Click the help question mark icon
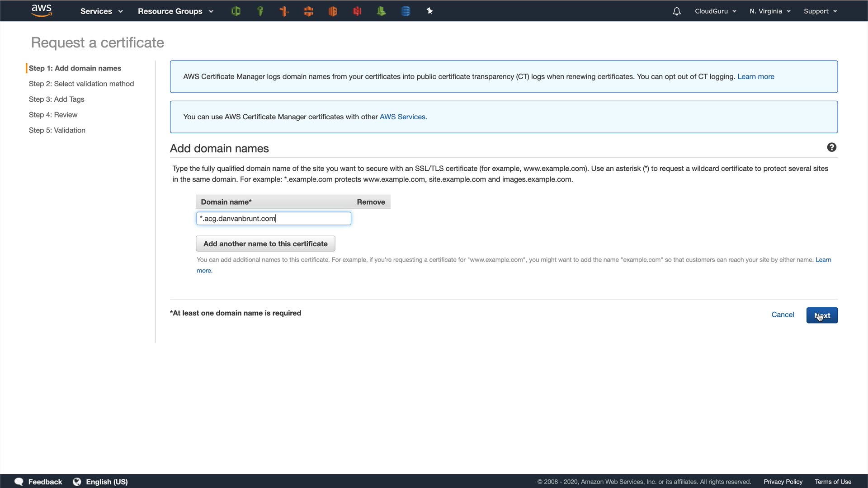This screenshot has height=488, width=868. (831, 147)
